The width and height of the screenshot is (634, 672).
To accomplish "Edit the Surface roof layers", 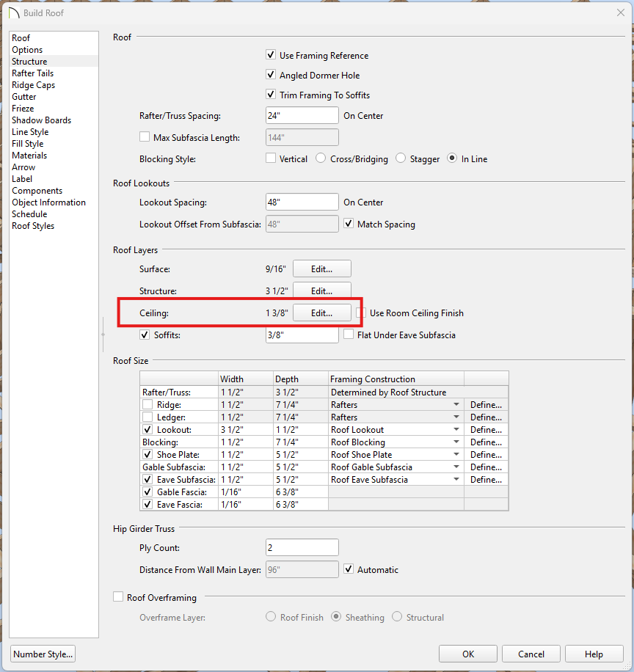I will 322,269.
